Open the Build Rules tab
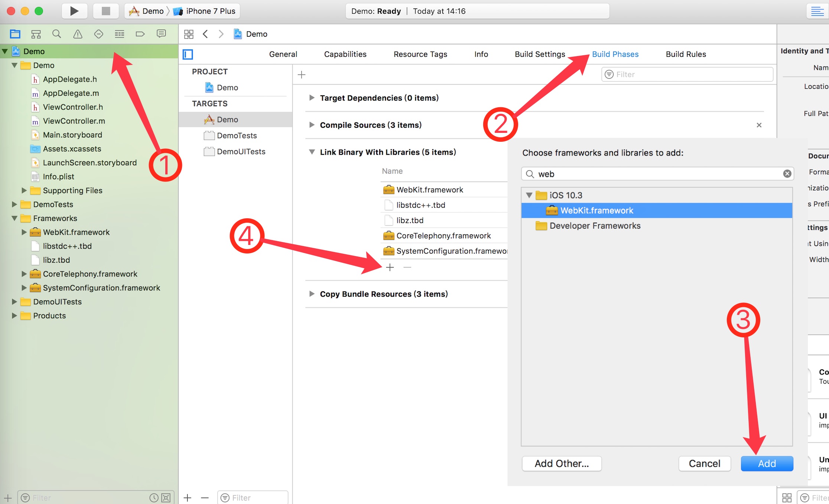Image resolution: width=829 pixels, height=504 pixels. [x=686, y=54]
